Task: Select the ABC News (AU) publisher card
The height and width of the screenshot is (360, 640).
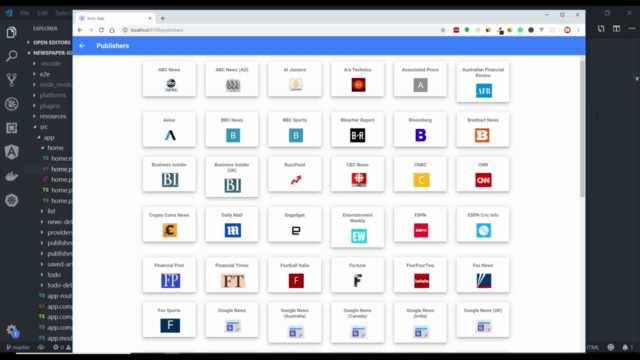Action: tap(232, 79)
